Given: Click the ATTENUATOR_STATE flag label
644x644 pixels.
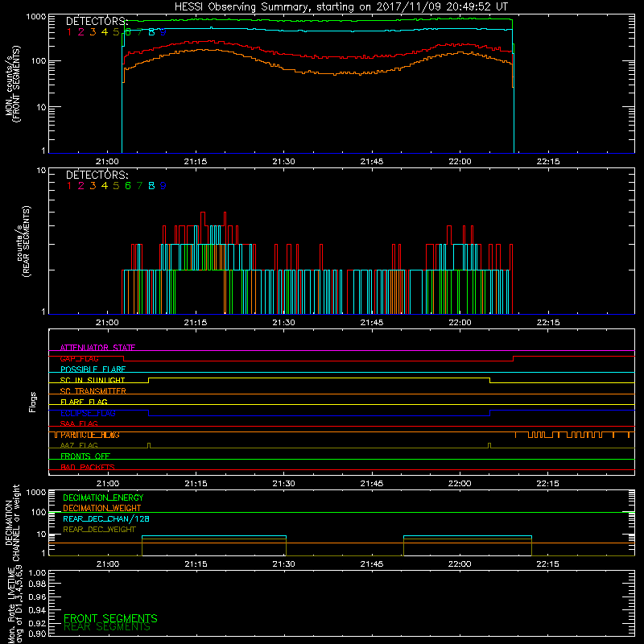Looking at the screenshot, I should point(97,348).
